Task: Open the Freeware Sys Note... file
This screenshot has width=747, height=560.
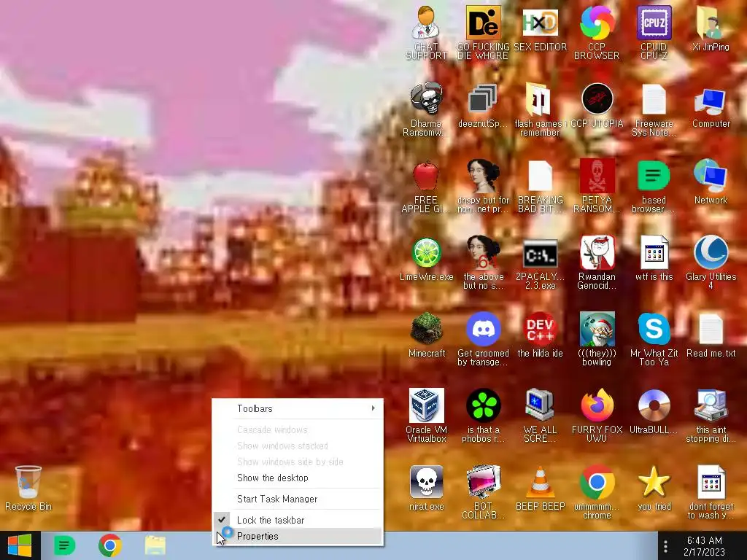Action: [654, 109]
